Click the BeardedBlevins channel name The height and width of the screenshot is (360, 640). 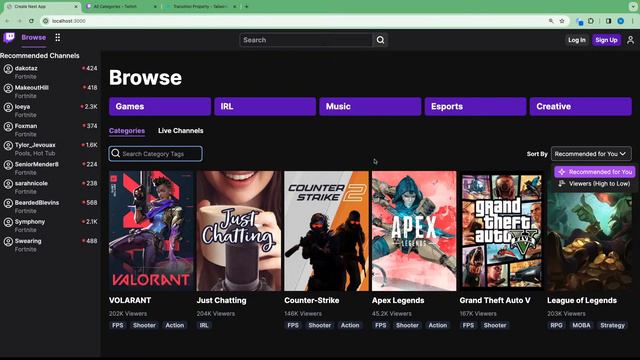click(x=37, y=202)
